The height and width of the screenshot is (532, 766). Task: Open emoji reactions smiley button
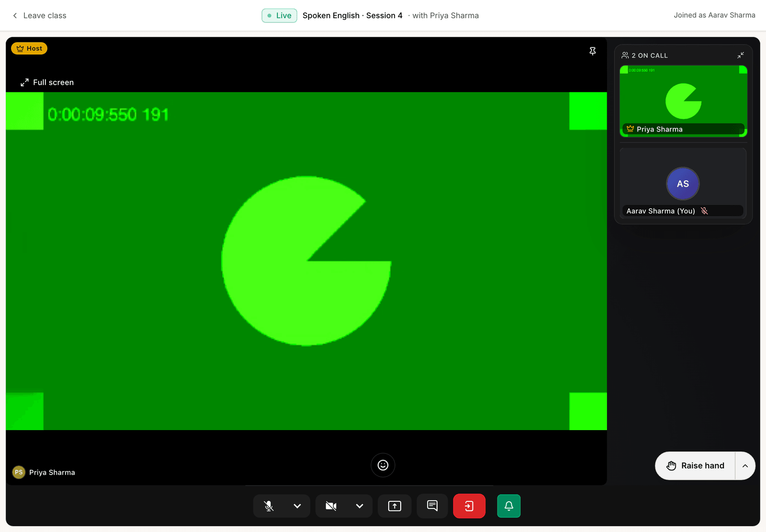tap(383, 465)
